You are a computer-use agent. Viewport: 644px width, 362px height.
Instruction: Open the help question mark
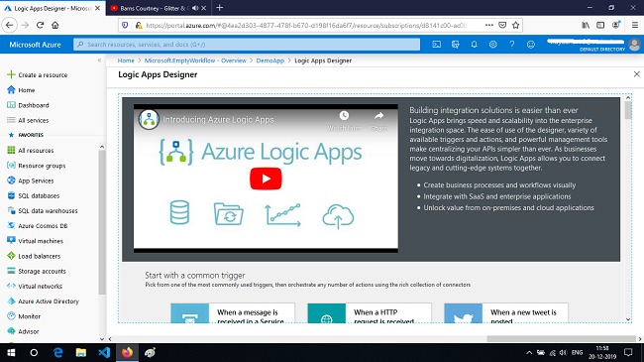coord(512,45)
